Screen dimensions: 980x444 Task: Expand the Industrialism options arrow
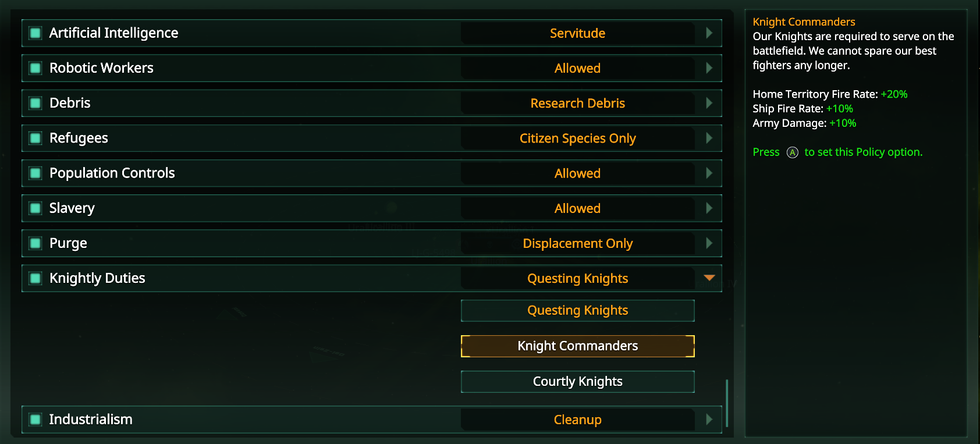[709, 420]
